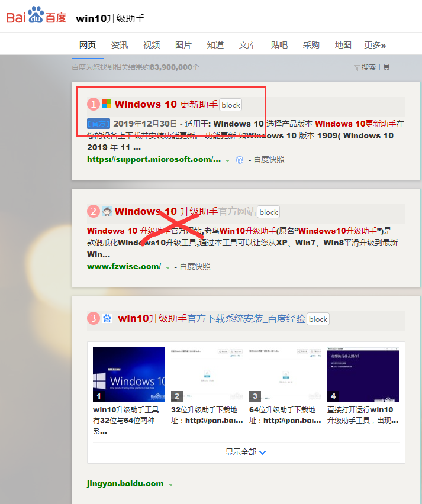Open the Windows 10 更新助手 result
This screenshot has height=504, width=422.
(x=166, y=104)
